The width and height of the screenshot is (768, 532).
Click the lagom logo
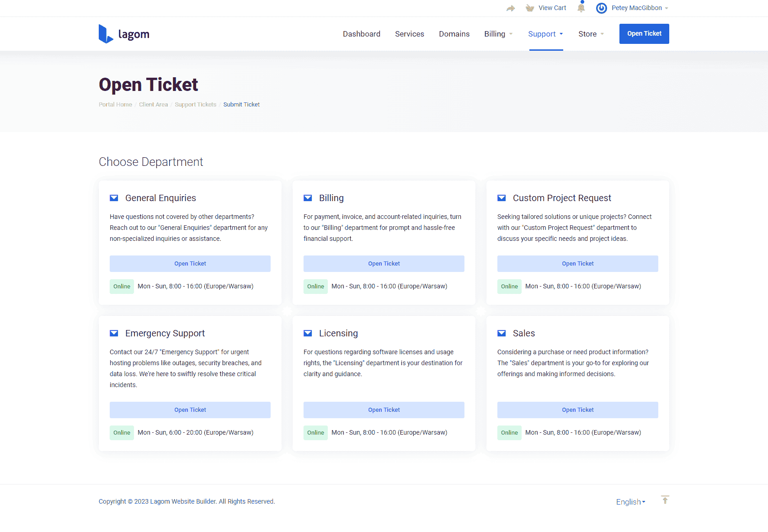pyautogui.click(x=124, y=34)
